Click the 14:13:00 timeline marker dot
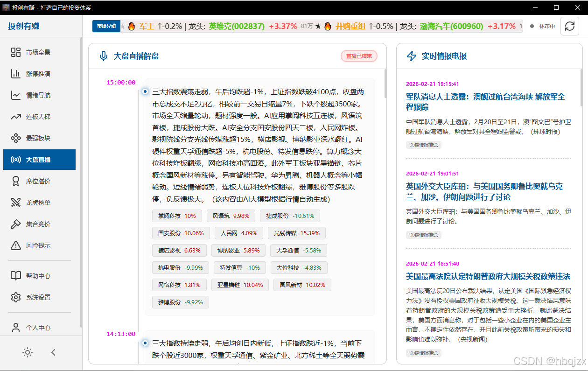The height and width of the screenshot is (371, 588). [145, 343]
